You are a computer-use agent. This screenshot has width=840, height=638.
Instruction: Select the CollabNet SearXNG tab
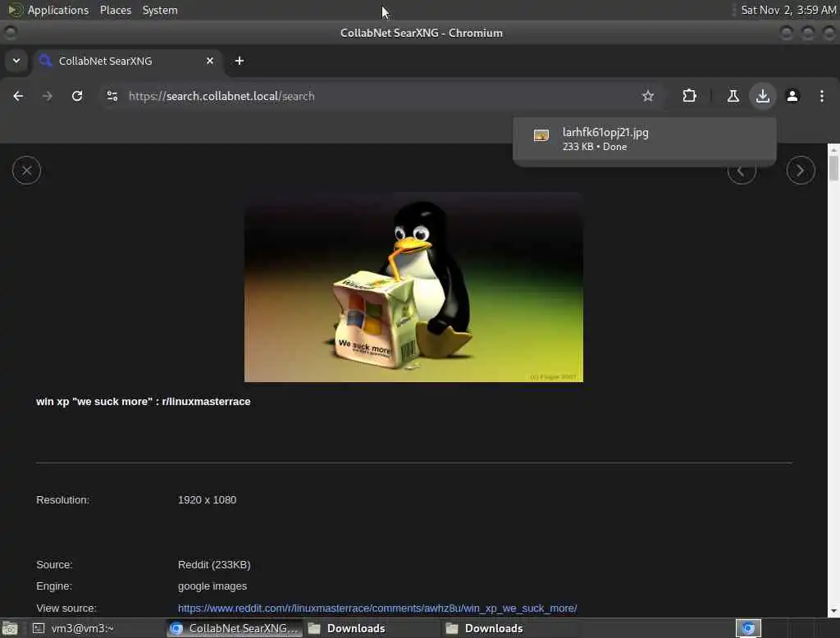tap(127, 61)
